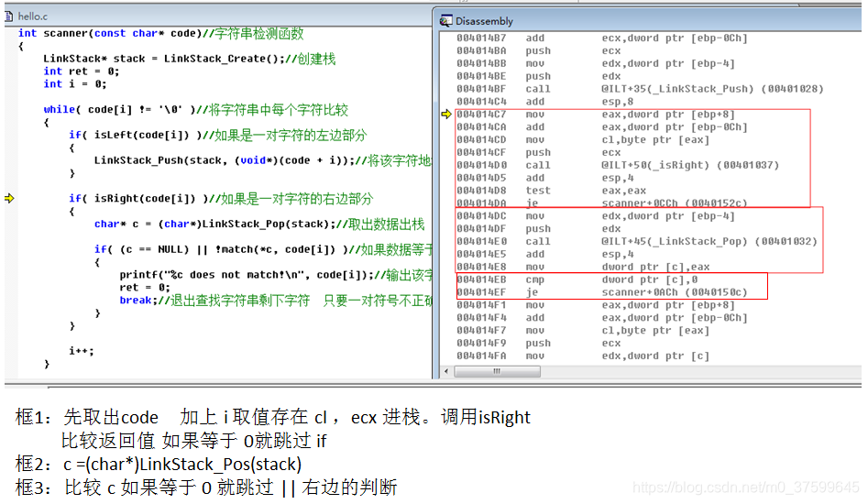Click the LinkStack_Create() source line
868x504 pixels.
(190, 59)
